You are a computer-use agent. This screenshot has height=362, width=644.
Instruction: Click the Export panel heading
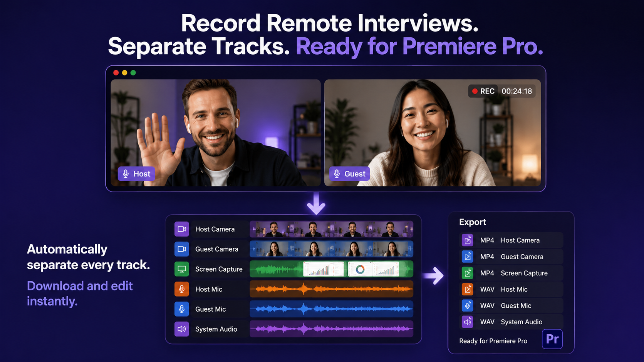click(473, 222)
